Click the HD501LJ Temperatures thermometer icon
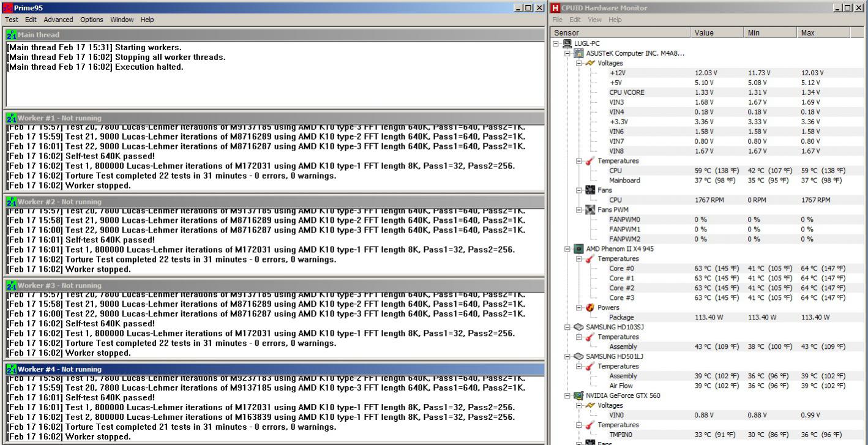Screen dimensions: 868x445 [x=590, y=367]
